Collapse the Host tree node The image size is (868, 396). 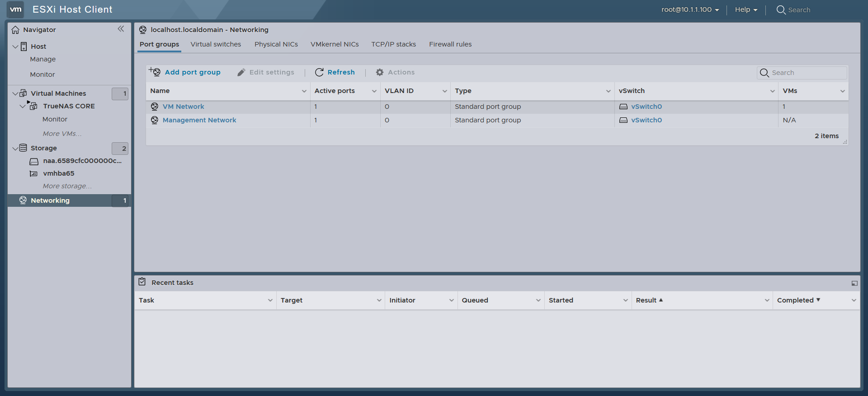(15, 47)
